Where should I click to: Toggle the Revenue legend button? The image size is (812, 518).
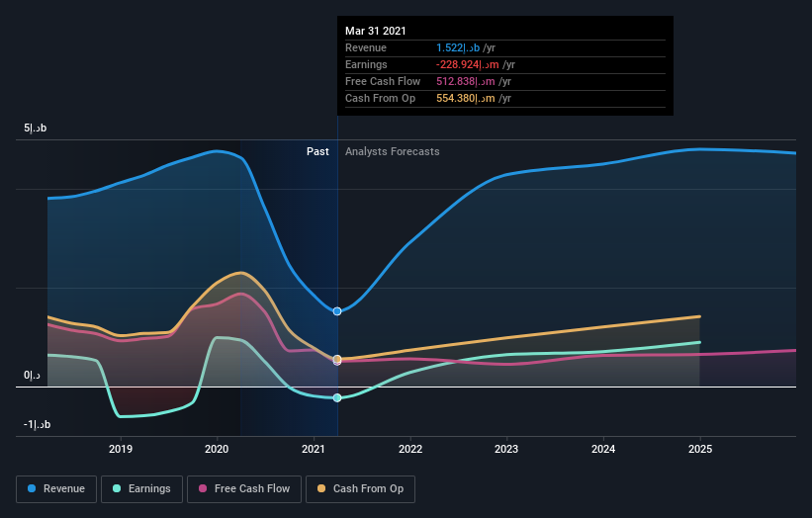click(56, 489)
